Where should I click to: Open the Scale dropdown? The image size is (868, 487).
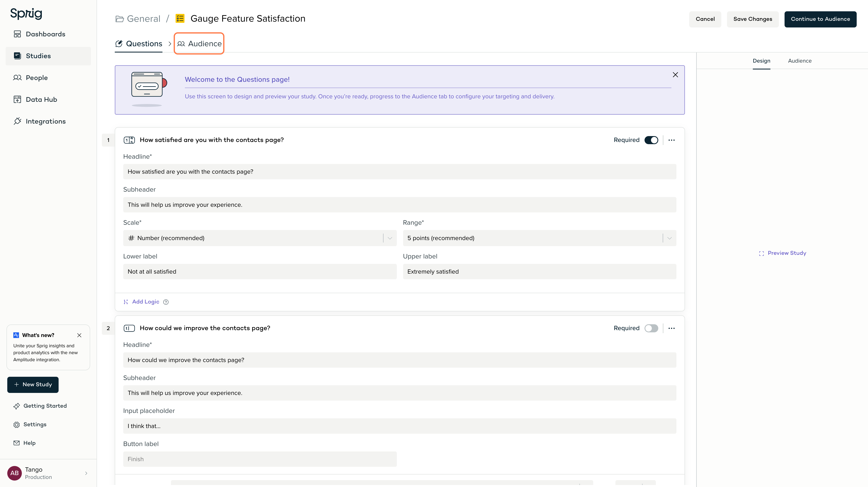(x=260, y=238)
